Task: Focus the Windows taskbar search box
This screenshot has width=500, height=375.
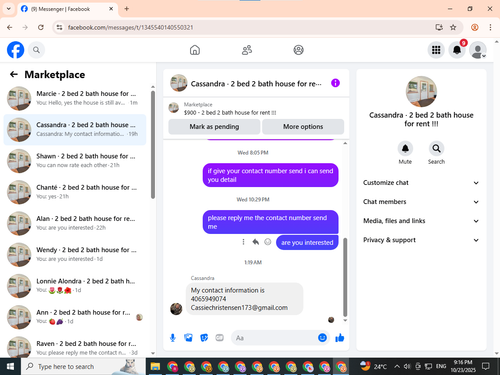Action: click(x=83, y=367)
